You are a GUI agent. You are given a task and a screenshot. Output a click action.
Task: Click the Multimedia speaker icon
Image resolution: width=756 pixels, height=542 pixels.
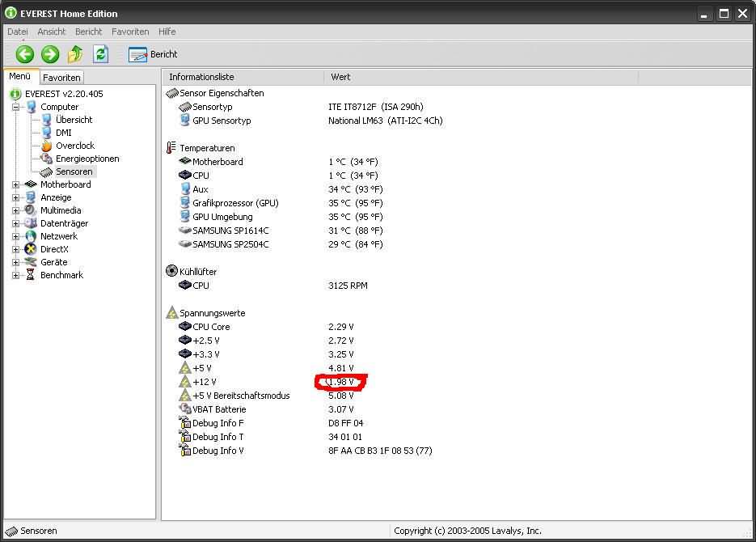(31, 210)
